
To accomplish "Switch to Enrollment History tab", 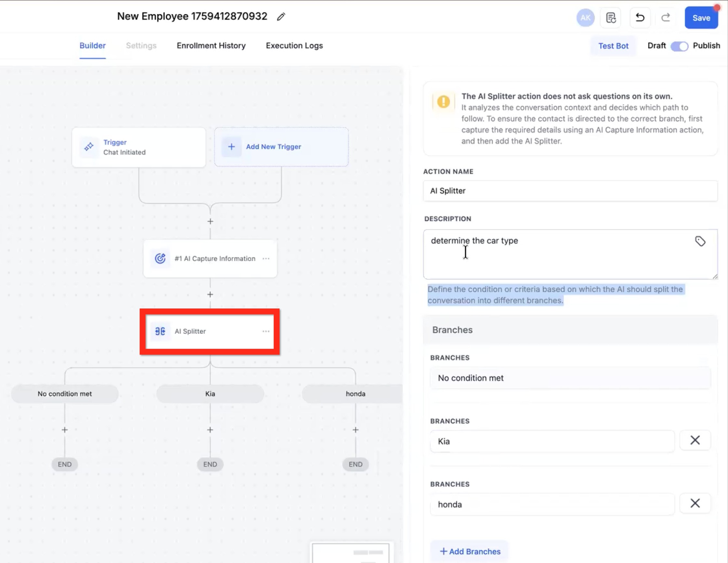I will click(x=211, y=46).
